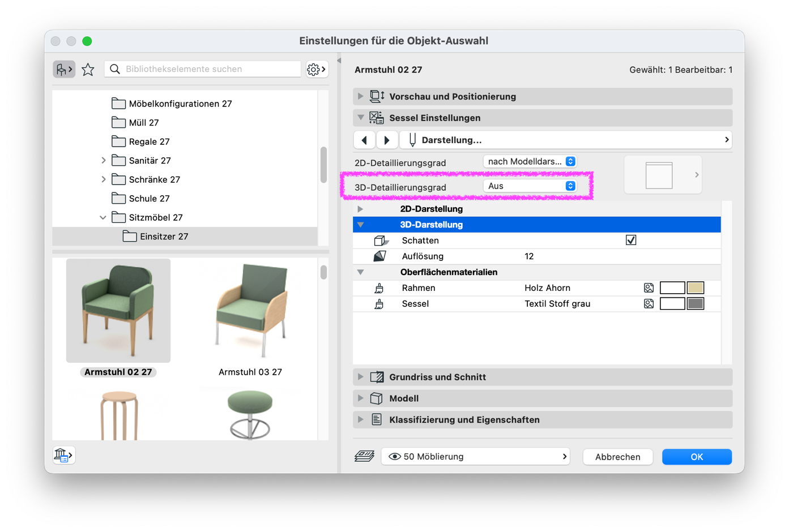Click the empty Sessel surface preview box

coord(672,304)
